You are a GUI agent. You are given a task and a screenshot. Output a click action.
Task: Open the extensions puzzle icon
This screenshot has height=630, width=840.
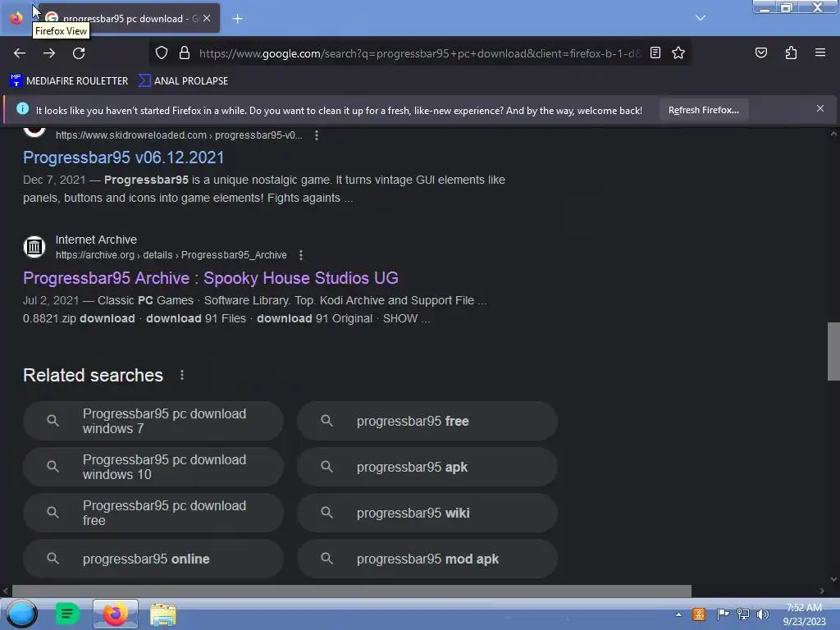coord(791,52)
